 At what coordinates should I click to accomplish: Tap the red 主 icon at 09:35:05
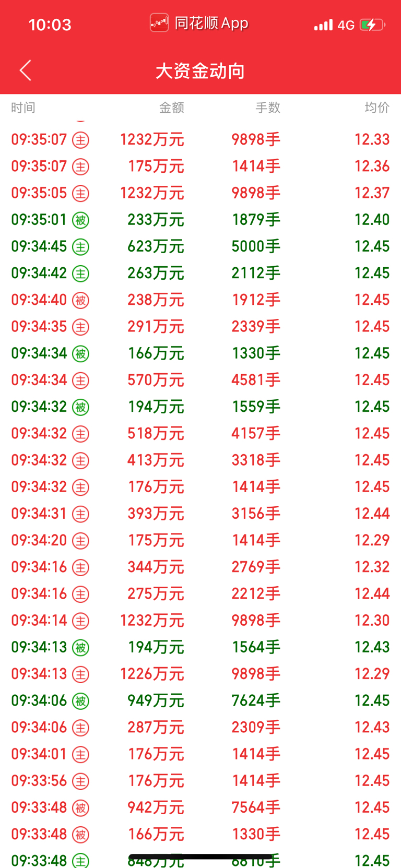click(80, 194)
